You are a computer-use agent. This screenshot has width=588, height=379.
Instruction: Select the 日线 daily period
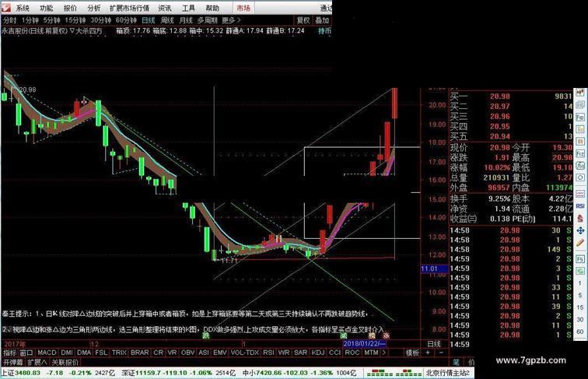click(x=148, y=20)
